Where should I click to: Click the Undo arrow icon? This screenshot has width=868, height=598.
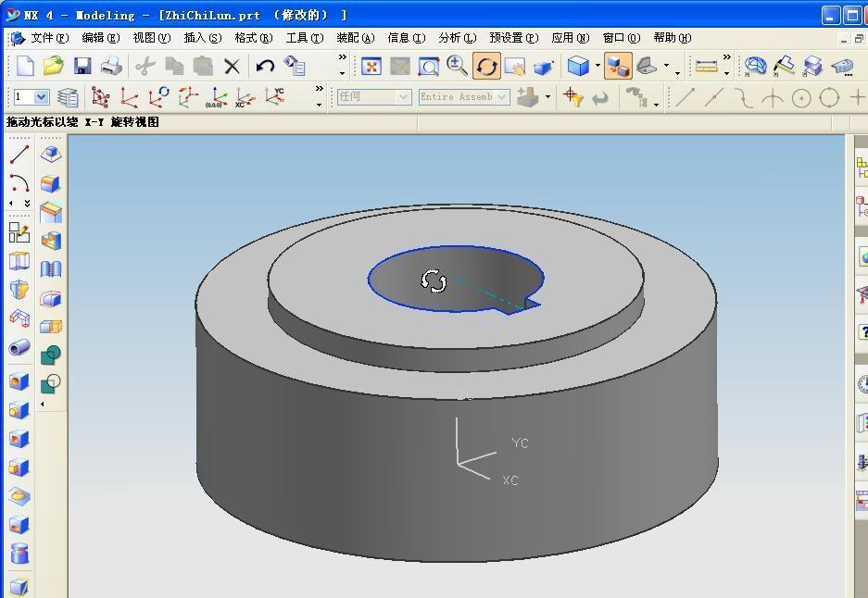tap(265, 66)
